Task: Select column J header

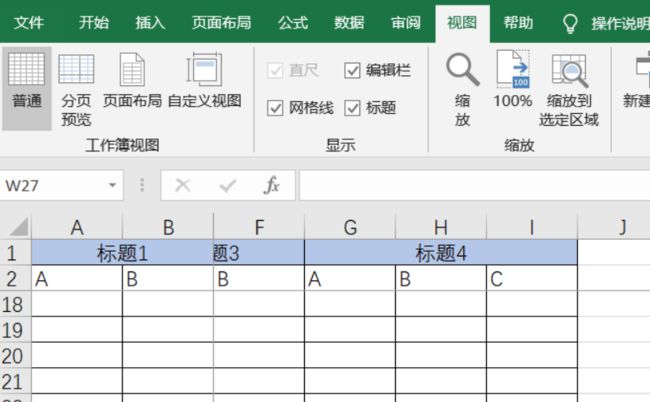Action: pyautogui.click(x=614, y=227)
